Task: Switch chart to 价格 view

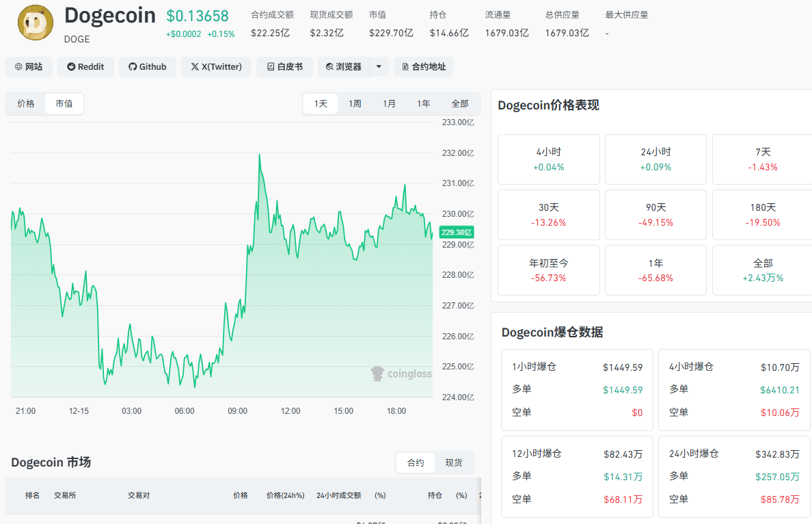Action: pos(26,104)
